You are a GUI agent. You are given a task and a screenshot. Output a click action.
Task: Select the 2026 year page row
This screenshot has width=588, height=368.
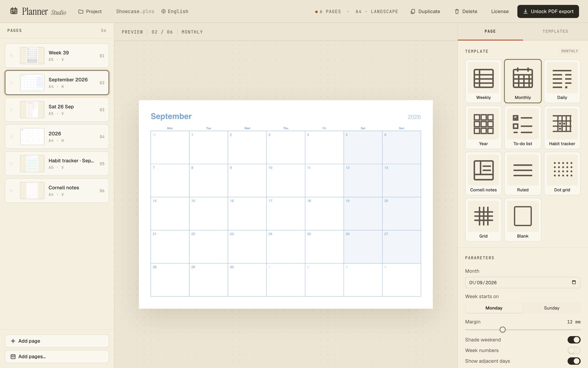(x=57, y=137)
